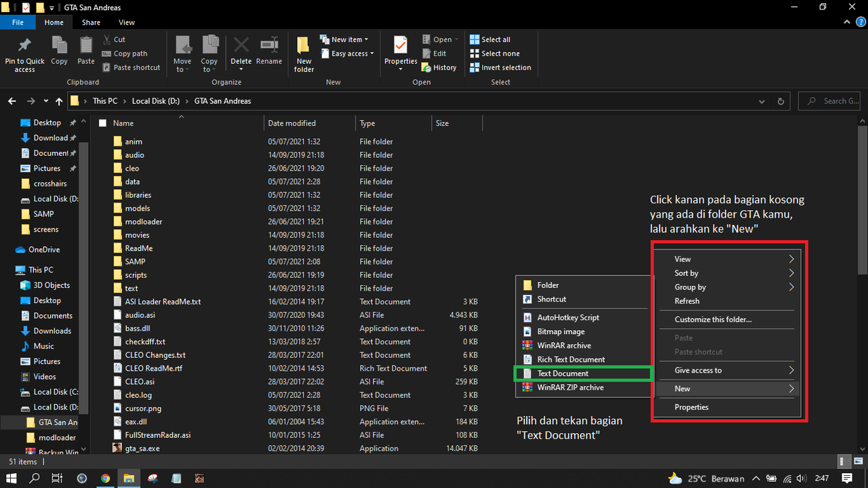868x488 pixels.
Task: Toggle the select-all checkbox in header
Action: click(103, 123)
